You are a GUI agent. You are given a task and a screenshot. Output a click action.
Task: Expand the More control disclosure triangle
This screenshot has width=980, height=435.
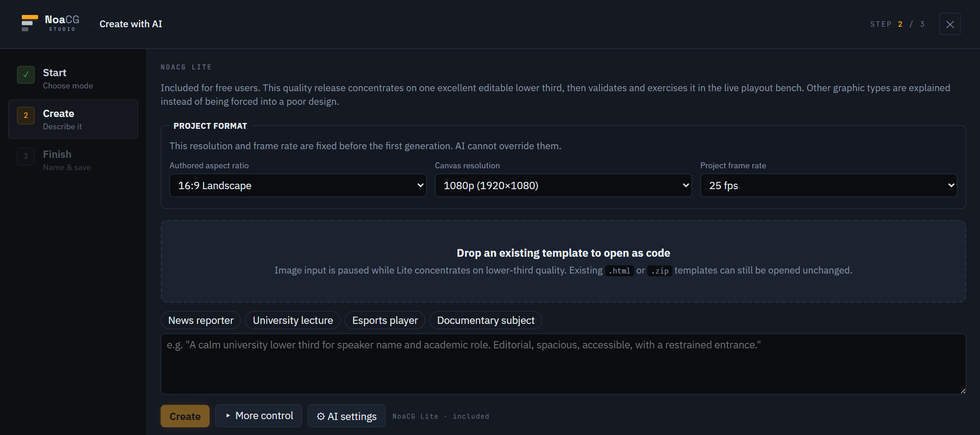[x=228, y=415]
